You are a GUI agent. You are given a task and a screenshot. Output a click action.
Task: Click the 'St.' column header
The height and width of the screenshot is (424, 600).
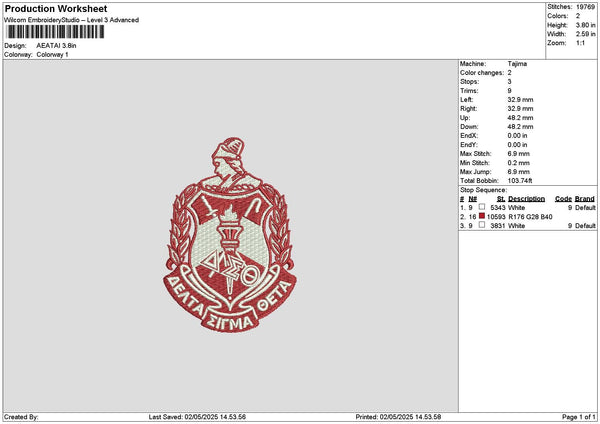point(501,199)
